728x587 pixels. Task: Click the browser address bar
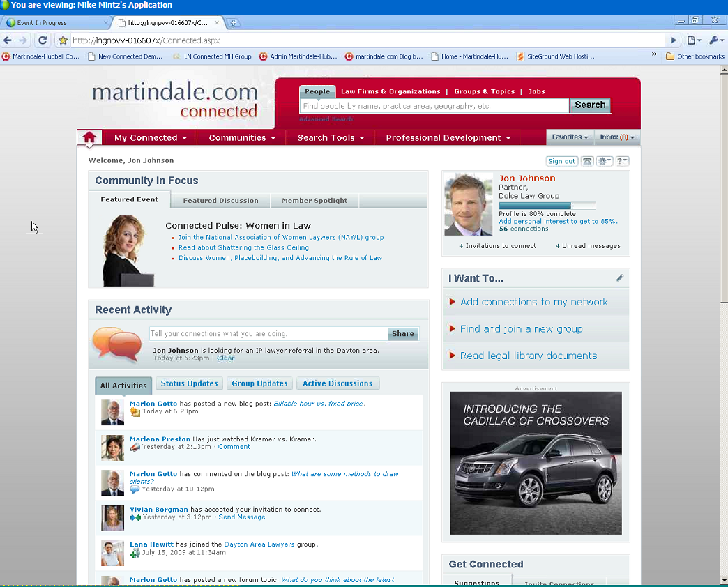click(x=367, y=40)
